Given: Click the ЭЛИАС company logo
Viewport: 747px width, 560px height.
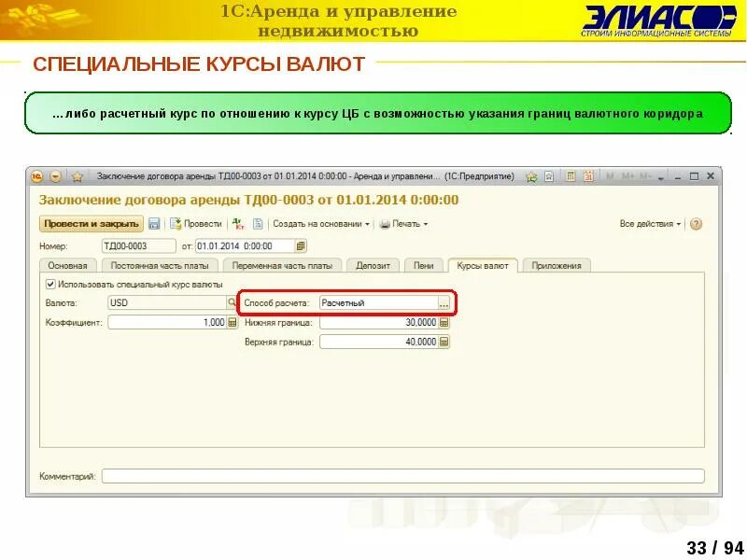Looking at the screenshot, I should [659, 21].
